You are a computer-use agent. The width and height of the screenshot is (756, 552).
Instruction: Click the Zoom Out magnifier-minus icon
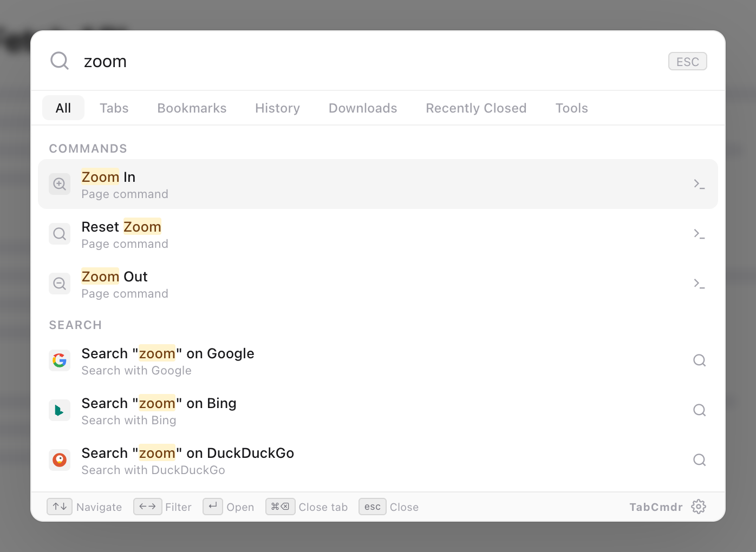pyautogui.click(x=60, y=284)
